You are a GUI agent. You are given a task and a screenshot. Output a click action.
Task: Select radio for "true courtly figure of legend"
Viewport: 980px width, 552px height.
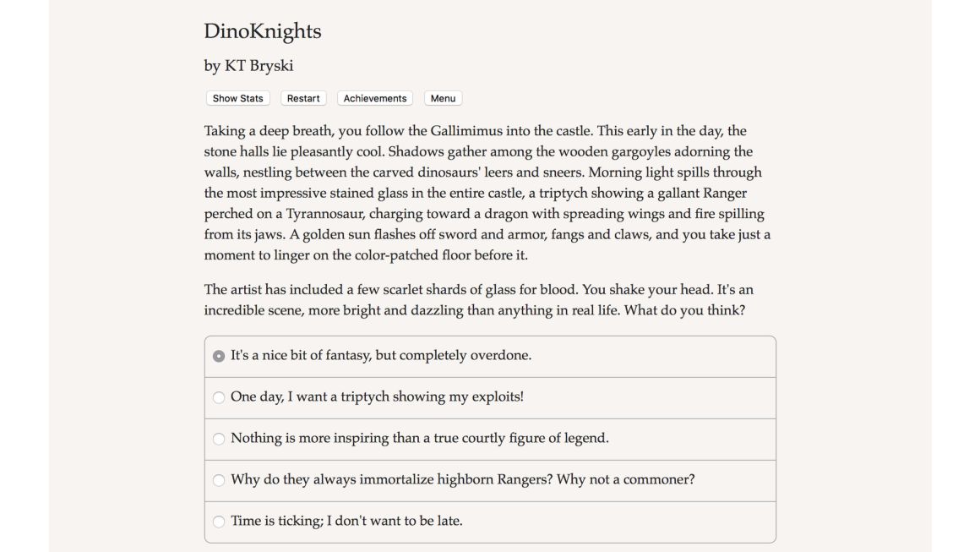(219, 439)
